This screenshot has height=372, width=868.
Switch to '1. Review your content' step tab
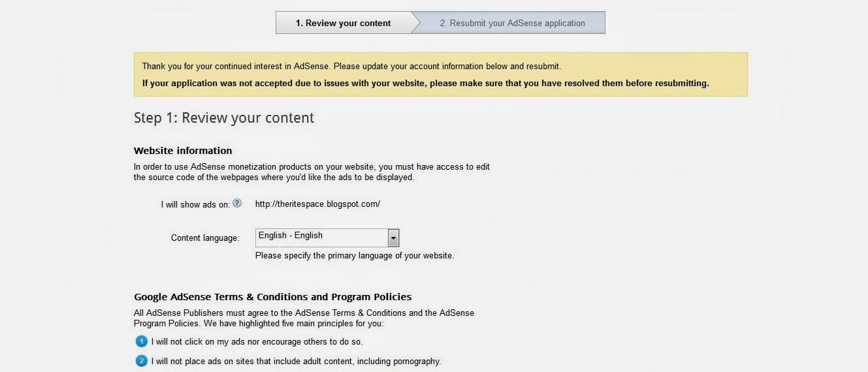point(343,23)
